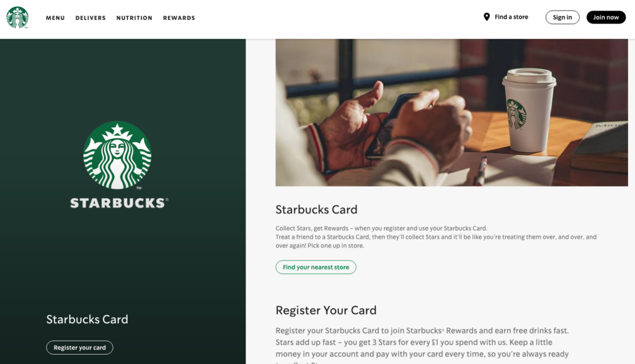Click the Collect Stars, get Rewards paragraph
The width and height of the screenshot is (635, 364).
[436, 237]
